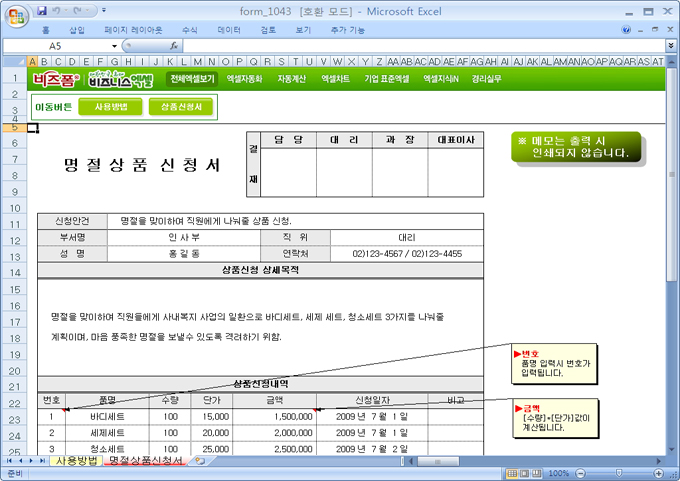This screenshot has width=680, height=481.
Task: Click the green 사용방법 navigation button
Action: (x=110, y=106)
